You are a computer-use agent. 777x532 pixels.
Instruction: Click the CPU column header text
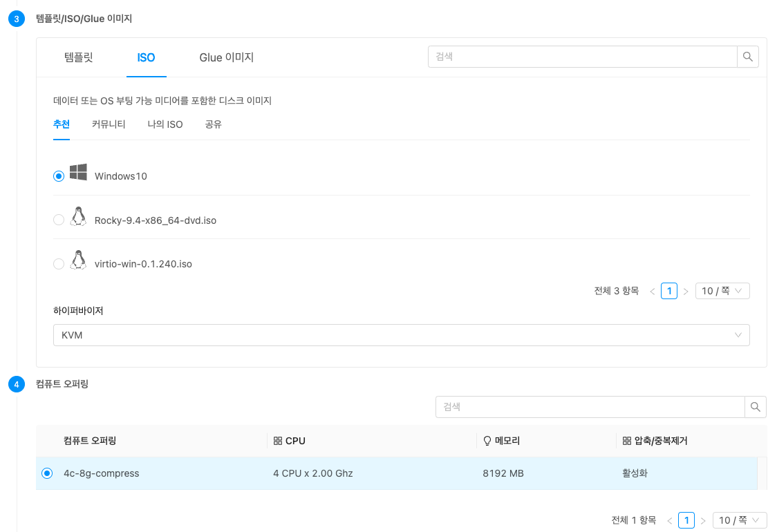point(295,441)
